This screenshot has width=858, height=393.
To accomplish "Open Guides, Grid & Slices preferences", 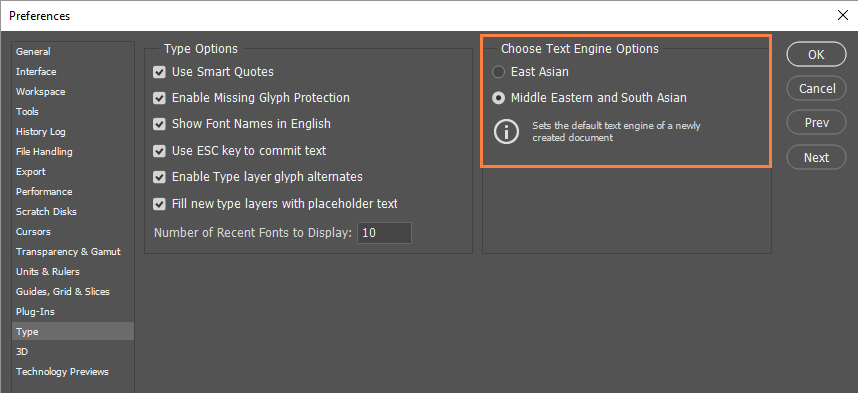I will coord(73,291).
